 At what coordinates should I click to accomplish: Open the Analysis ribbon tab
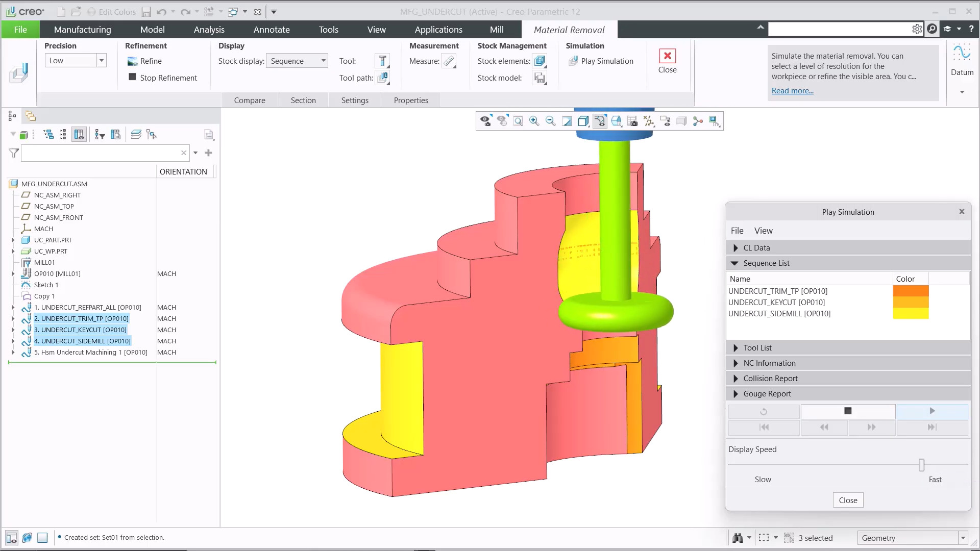(209, 30)
